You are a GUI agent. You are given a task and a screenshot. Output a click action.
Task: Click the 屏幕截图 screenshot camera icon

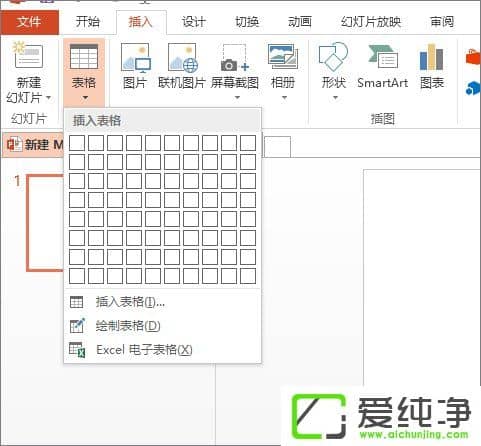[x=235, y=58]
